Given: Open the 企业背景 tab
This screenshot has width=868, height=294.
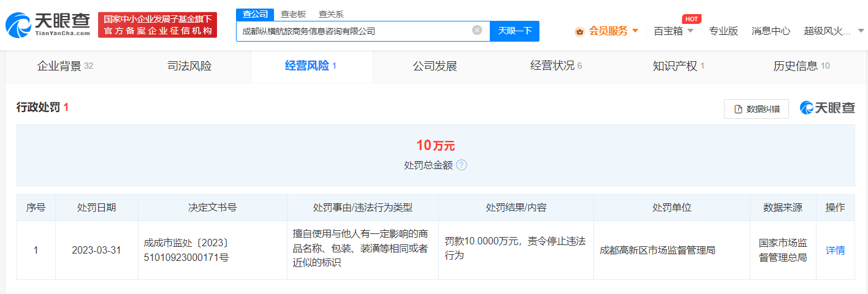Looking at the screenshot, I should (65, 66).
